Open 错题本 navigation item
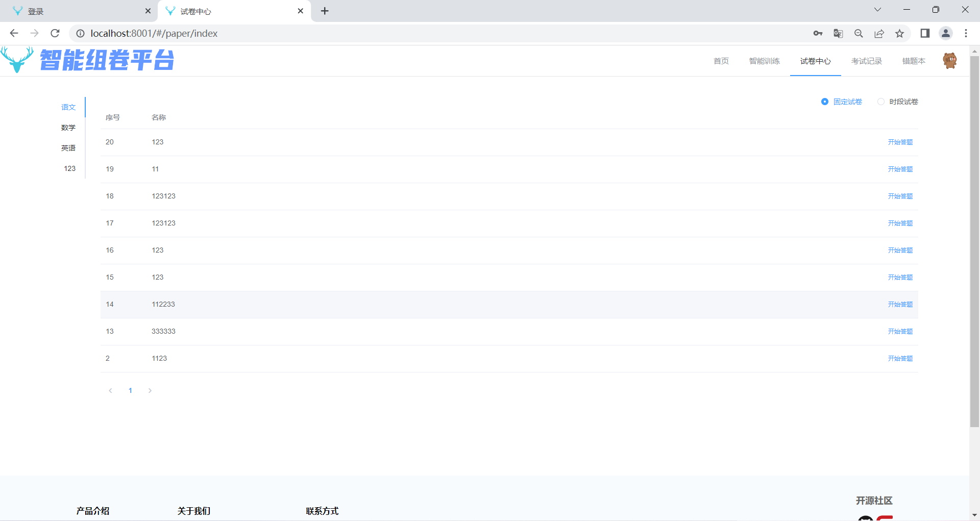 914,61
